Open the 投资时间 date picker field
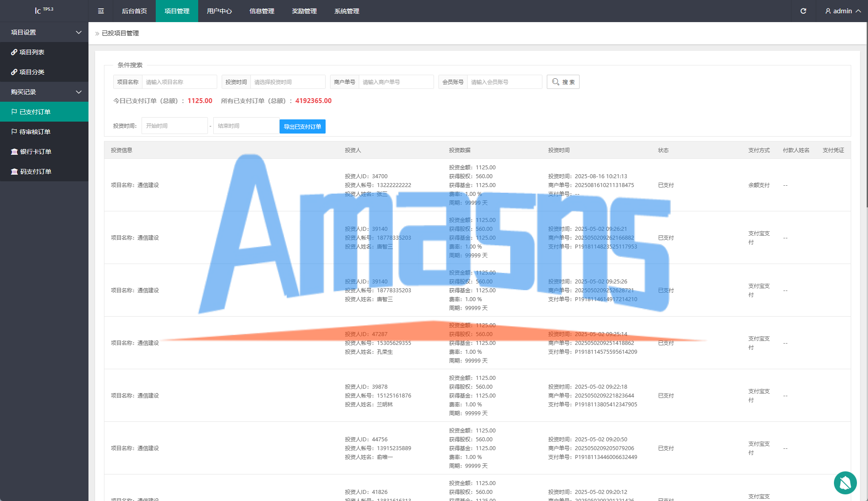Screen dimensions: 868x501 point(288,82)
